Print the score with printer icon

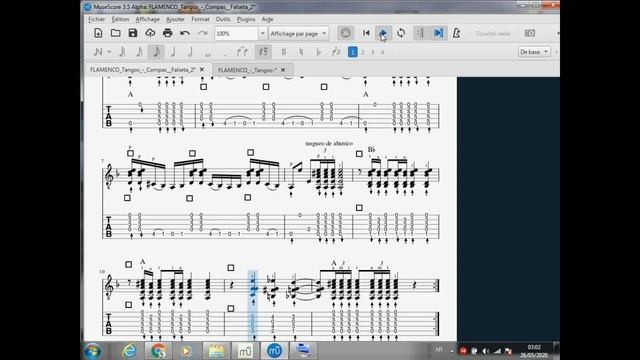(x=167, y=33)
